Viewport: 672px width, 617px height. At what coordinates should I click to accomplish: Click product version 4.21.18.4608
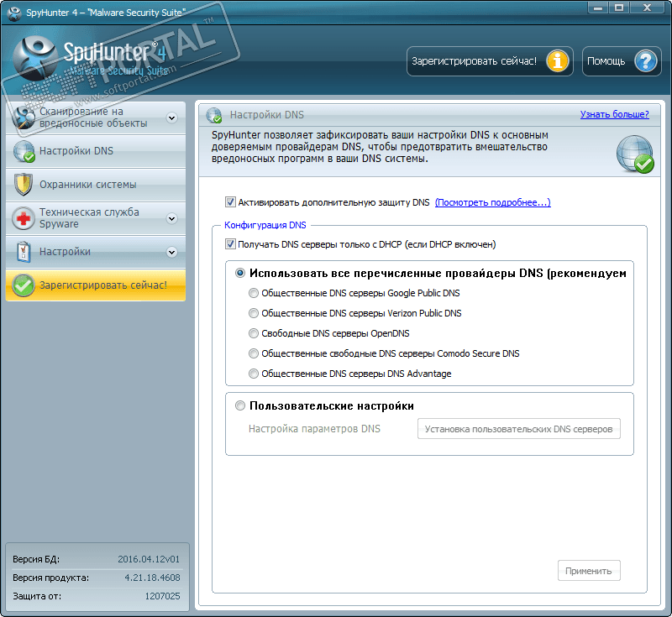(x=152, y=578)
